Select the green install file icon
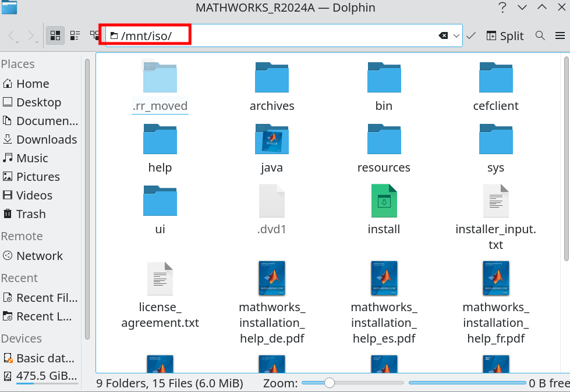Screen dimensions: 570x392 pyautogui.click(x=384, y=201)
